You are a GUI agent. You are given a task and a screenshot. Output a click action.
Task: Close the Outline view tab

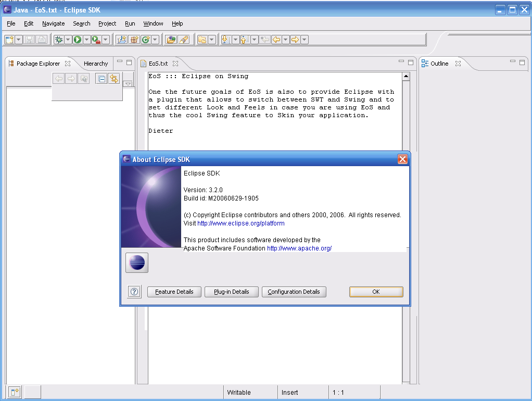click(x=458, y=64)
